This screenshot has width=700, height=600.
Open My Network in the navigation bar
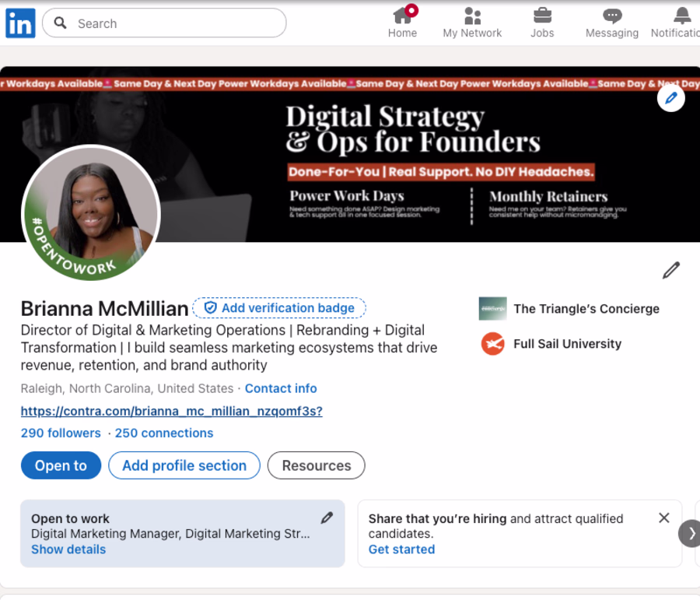pyautogui.click(x=472, y=23)
